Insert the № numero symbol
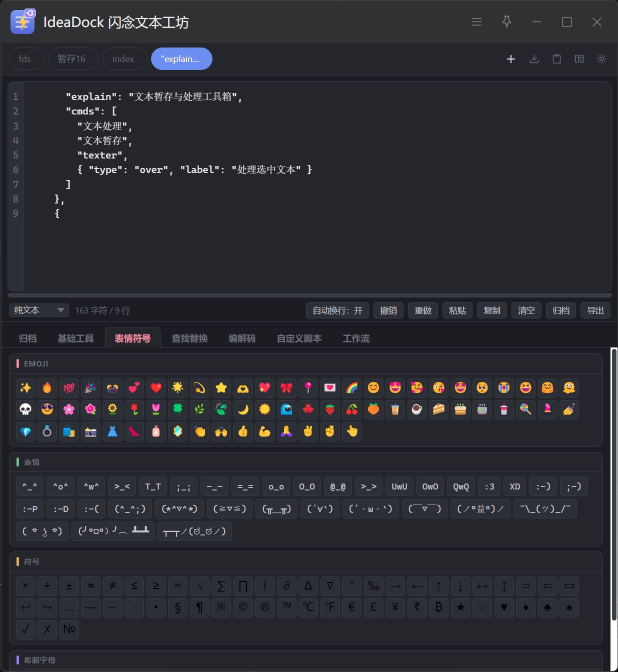618x672 pixels. tap(69, 629)
